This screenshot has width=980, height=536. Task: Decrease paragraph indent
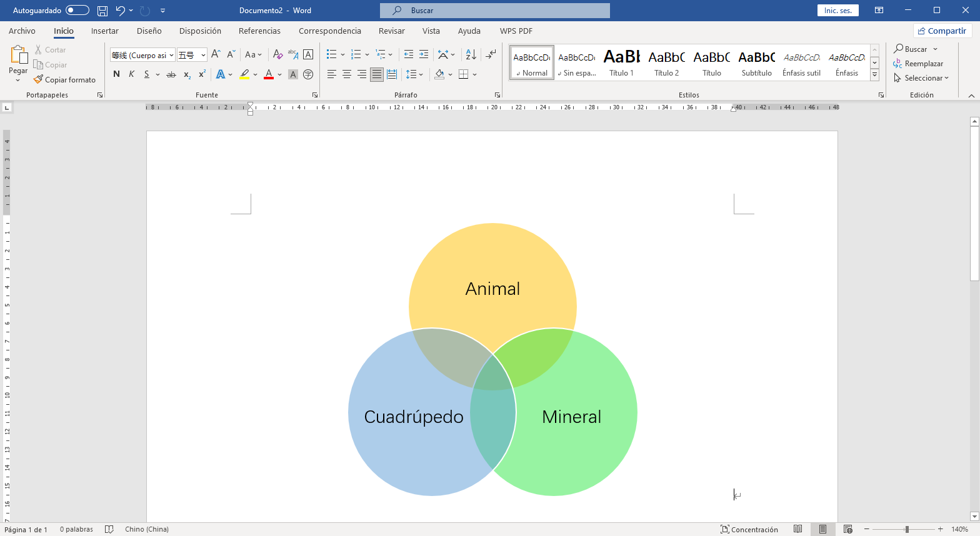409,54
